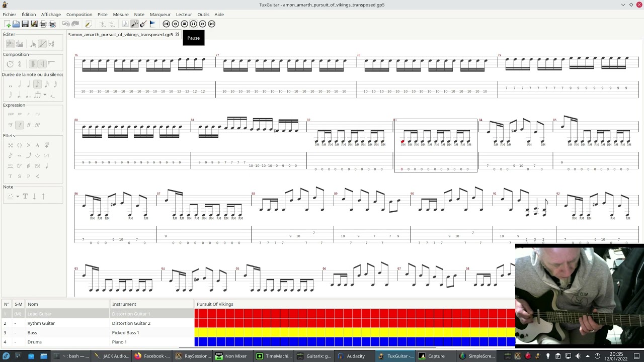The width and height of the screenshot is (644, 362).
Task: Open tuplet division dropdown arrow
Action: 45,95
